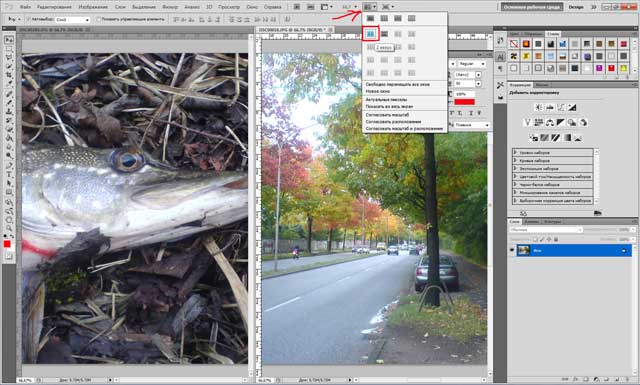Switch to the Дизайн workspace
Image resolution: width=640 pixels, height=385 pixels.
pos(576,7)
